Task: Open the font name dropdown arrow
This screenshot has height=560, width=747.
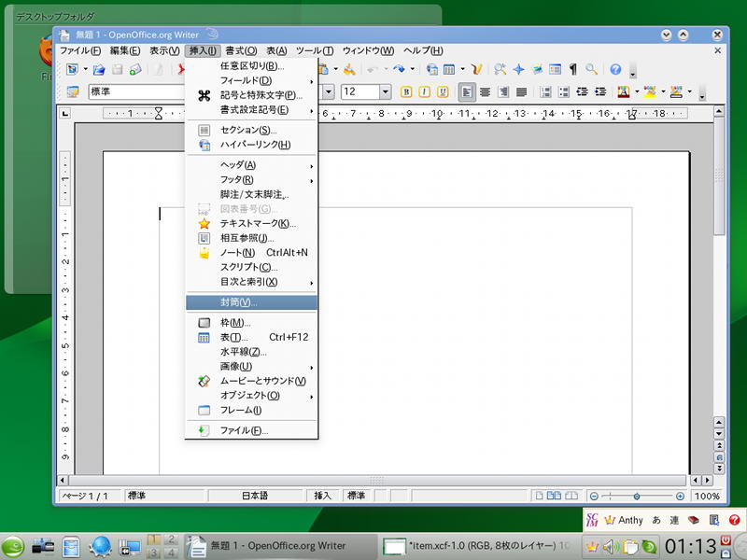Action: click(x=329, y=91)
